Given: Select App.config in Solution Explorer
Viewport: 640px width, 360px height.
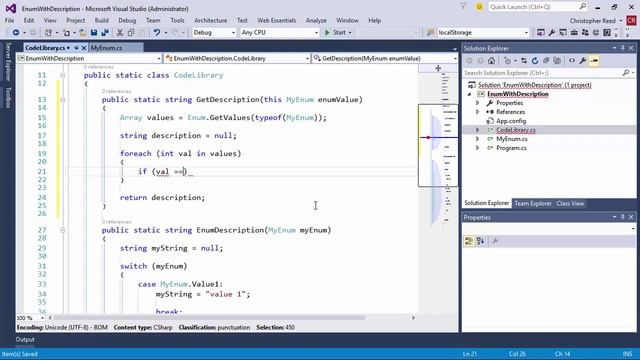Looking at the screenshot, I should (x=511, y=121).
